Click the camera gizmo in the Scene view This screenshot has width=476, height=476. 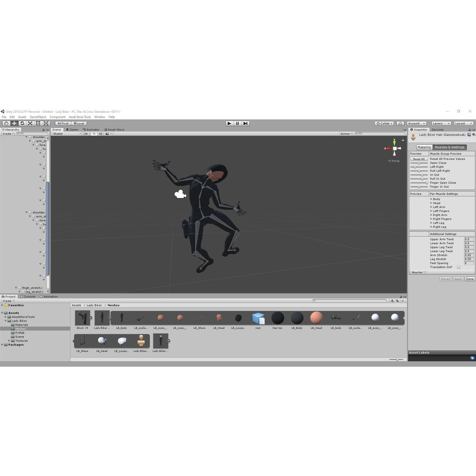coord(180,194)
